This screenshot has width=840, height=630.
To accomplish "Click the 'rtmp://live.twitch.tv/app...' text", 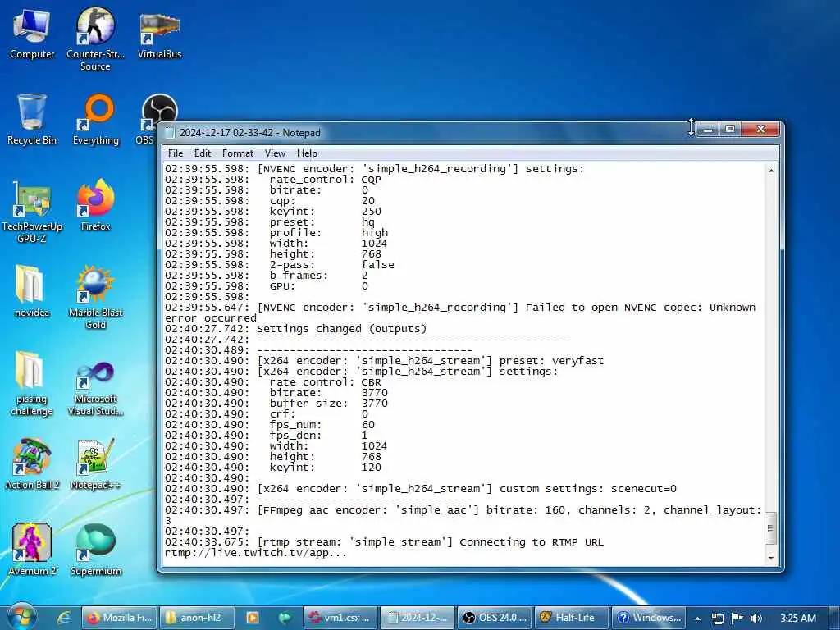I will click(256, 553).
